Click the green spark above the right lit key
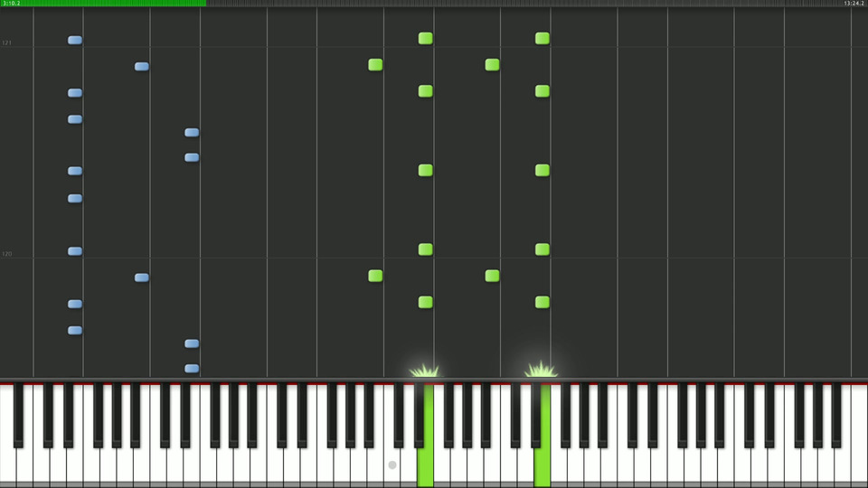 pyautogui.click(x=541, y=369)
